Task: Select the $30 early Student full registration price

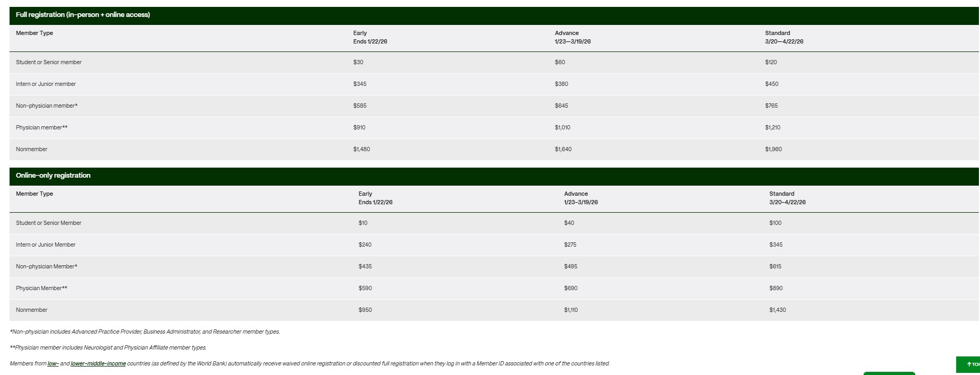Action: [358, 63]
